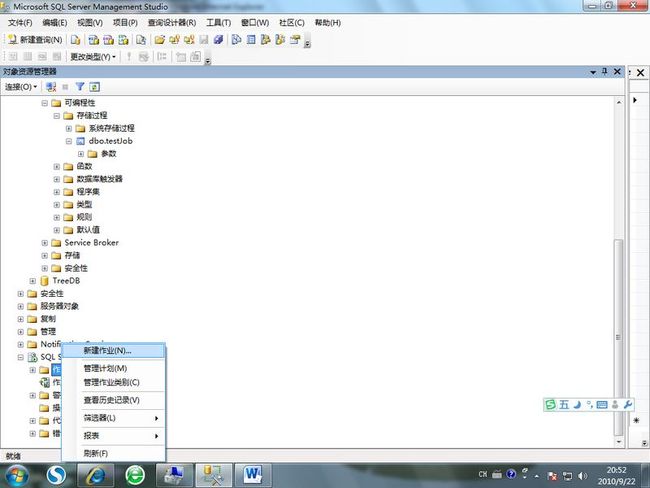Open the 更改类型(Y) dropdown
The width and height of the screenshot is (650, 488).
(x=93, y=56)
